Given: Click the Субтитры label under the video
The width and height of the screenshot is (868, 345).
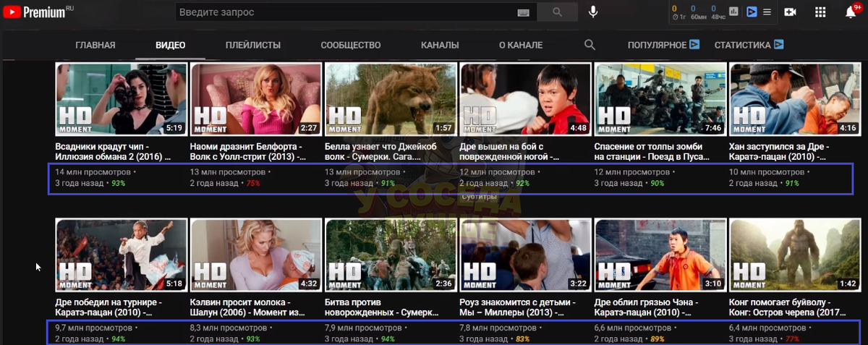Looking at the screenshot, I should 480,197.
